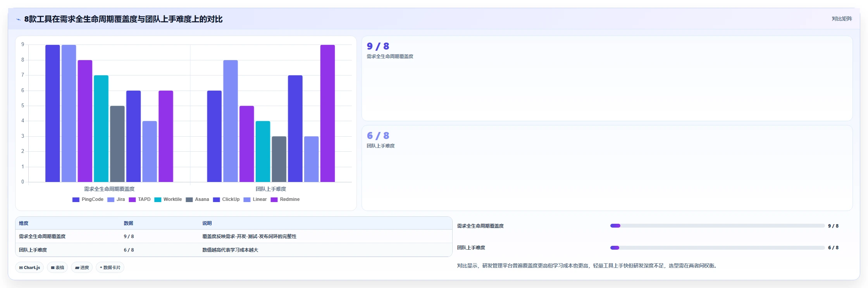This screenshot has height=288, width=868.
Task: Toggle the ClickUp legend entry
Action: [226, 199]
